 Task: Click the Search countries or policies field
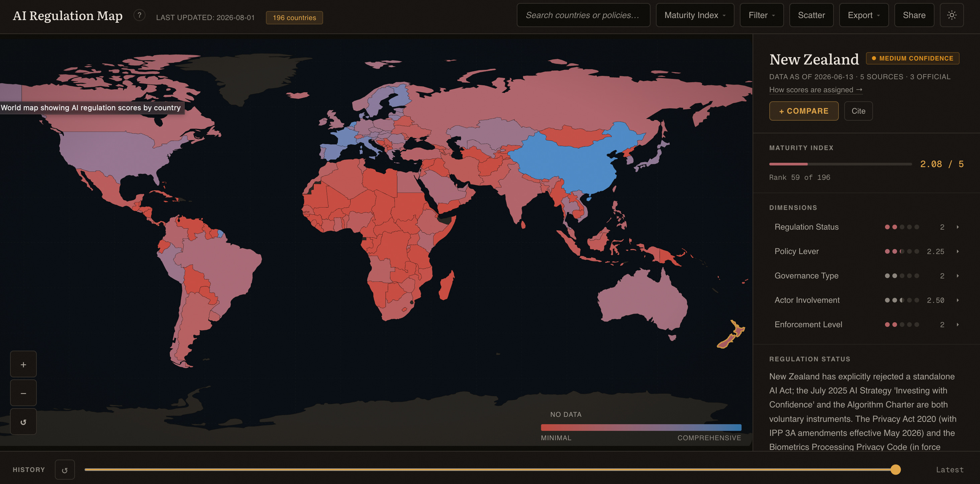click(583, 15)
